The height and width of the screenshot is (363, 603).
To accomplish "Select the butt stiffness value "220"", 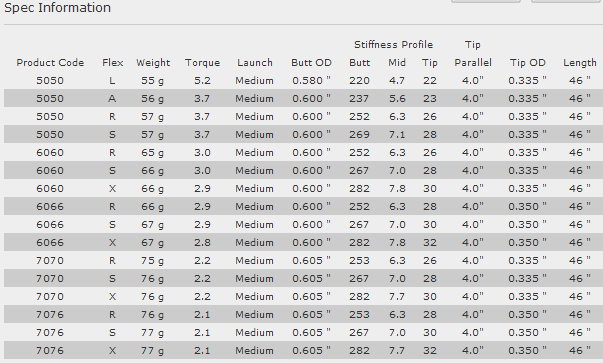I will (x=359, y=81).
